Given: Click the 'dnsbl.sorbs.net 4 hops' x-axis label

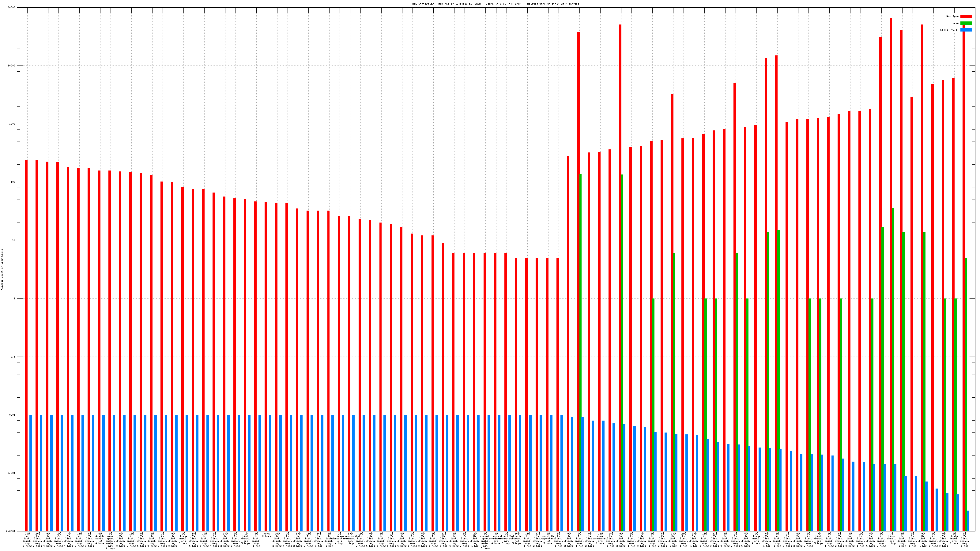Looking at the screenshot, I should click(x=100, y=538).
